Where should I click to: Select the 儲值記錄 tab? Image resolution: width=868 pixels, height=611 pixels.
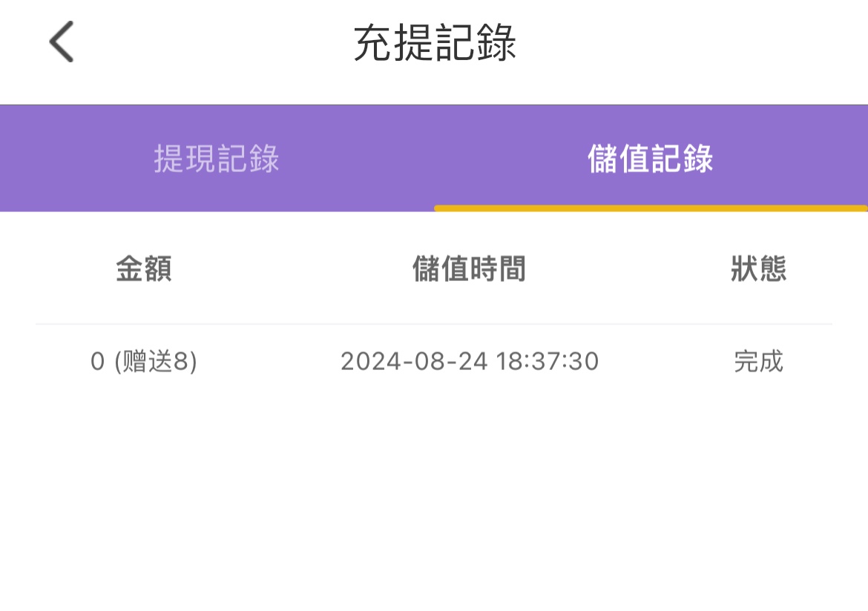650,159
